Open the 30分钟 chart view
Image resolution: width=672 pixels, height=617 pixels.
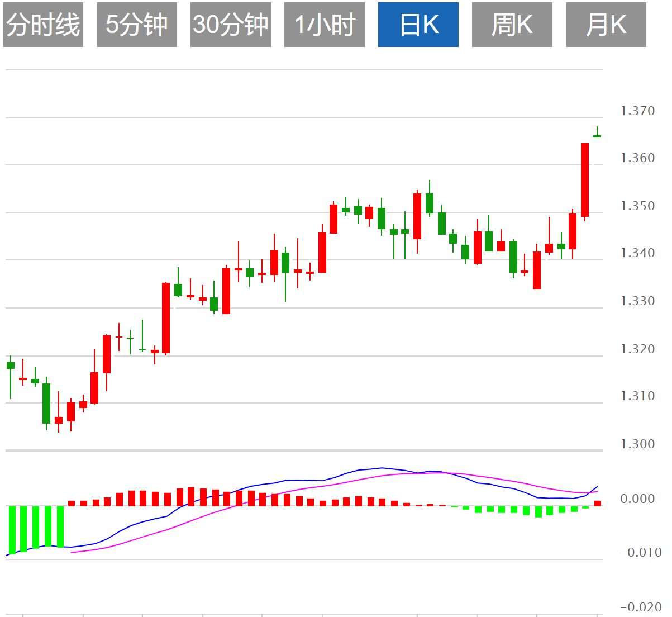(231, 25)
